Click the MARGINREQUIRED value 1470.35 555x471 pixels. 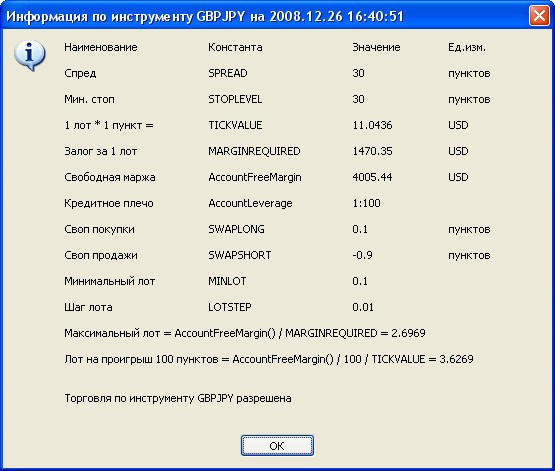(x=372, y=151)
